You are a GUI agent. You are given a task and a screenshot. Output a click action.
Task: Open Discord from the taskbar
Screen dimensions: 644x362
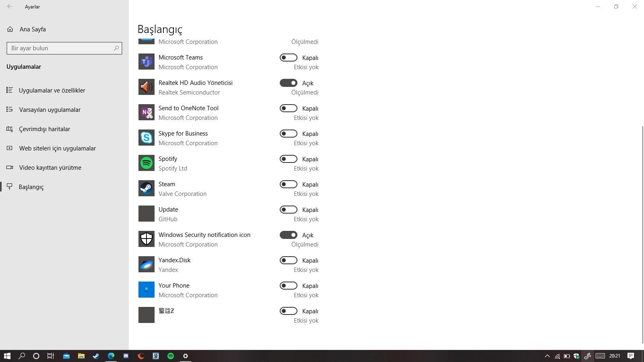pos(126,356)
